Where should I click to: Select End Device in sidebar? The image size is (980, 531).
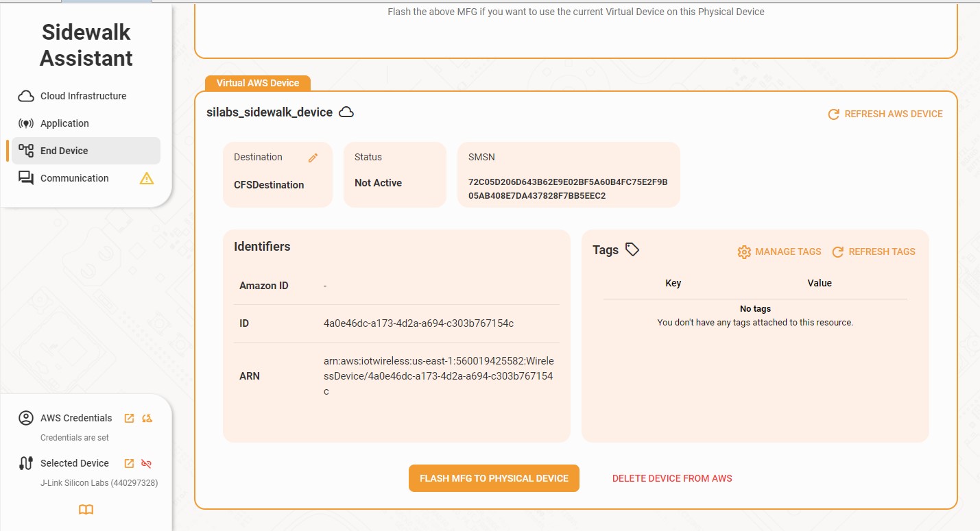click(x=64, y=151)
